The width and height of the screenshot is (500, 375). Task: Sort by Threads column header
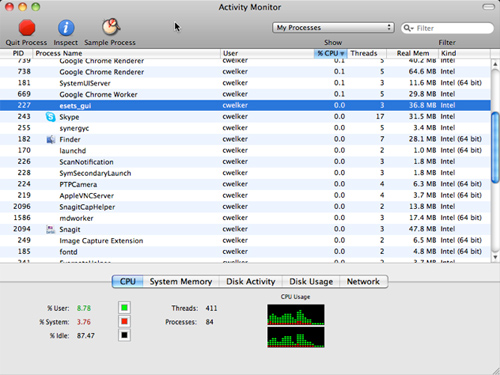367,53
